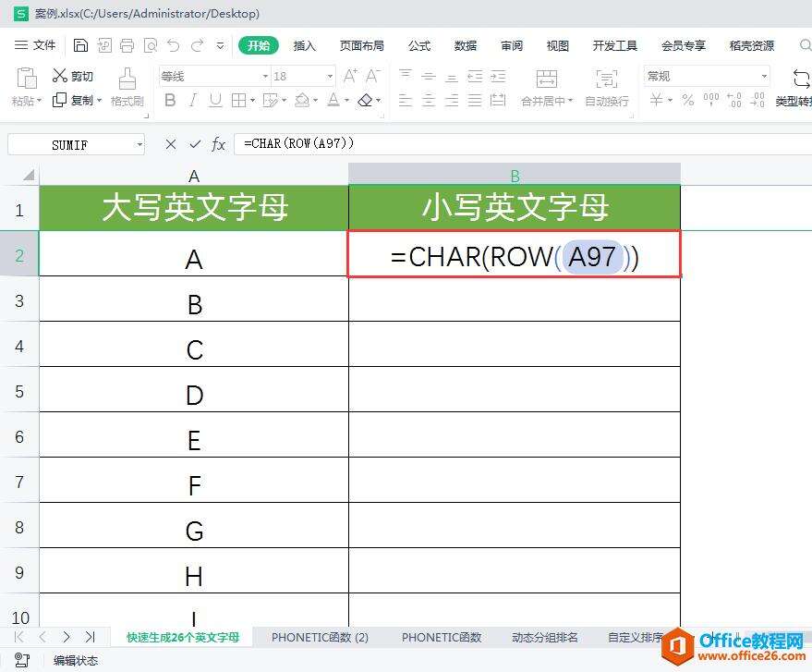Toggle Underline formatting

coord(215,100)
